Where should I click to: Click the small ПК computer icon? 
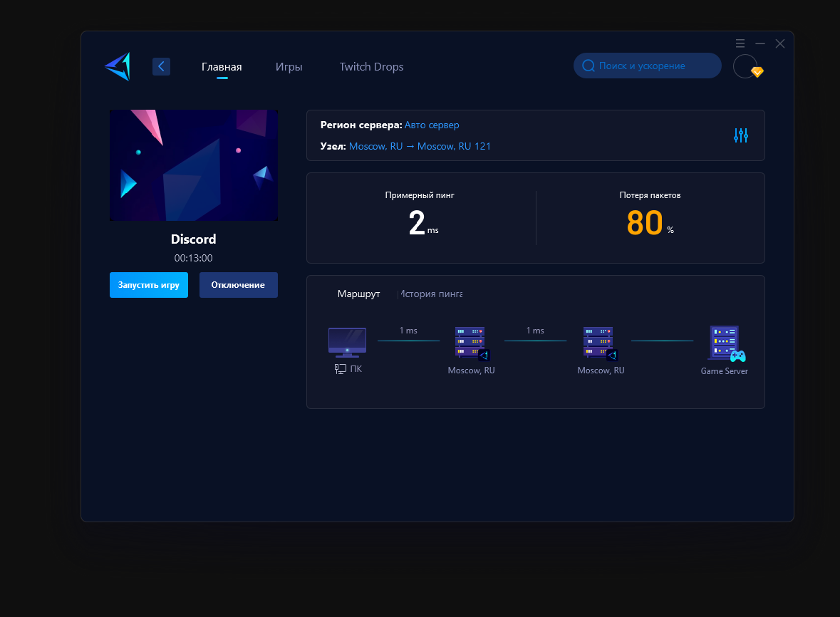(340, 369)
